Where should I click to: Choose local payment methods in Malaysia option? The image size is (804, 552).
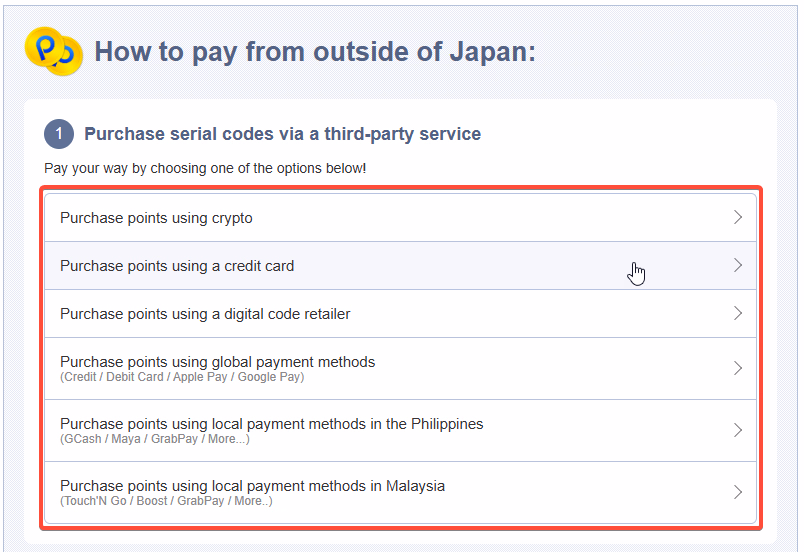pos(400,493)
